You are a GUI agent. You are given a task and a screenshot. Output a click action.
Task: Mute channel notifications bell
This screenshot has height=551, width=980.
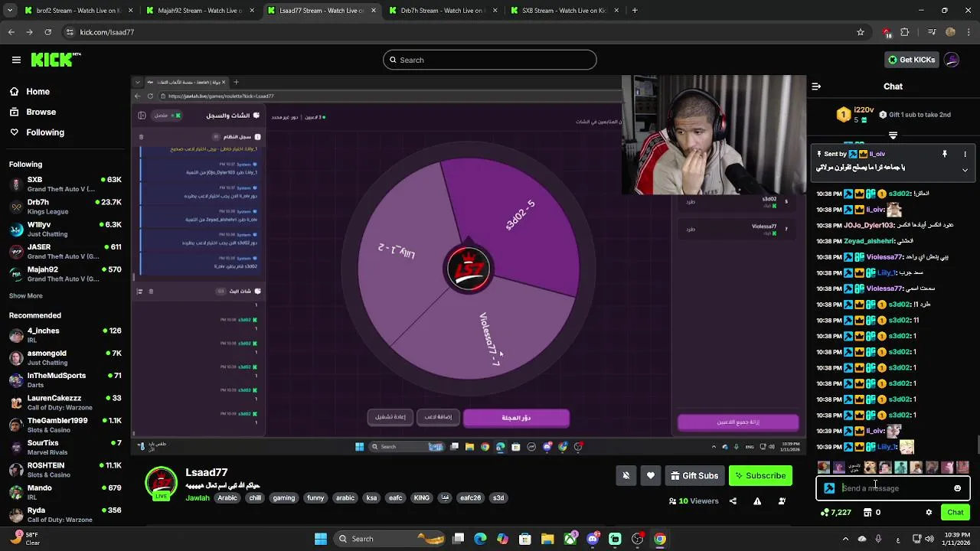[x=626, y=475]
